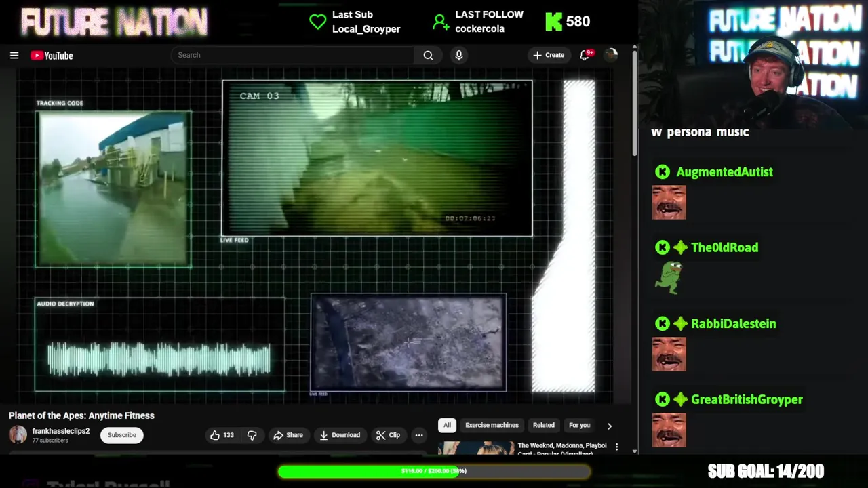The width and height of the screenshot is (868, 488).
Task: Click the Last Sub heart icon
Action: 317,22
